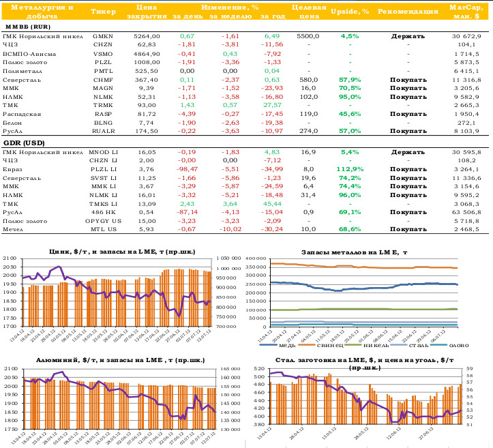Click the 'за день' sub-header

pyautogui.click(x=188, y=16)
